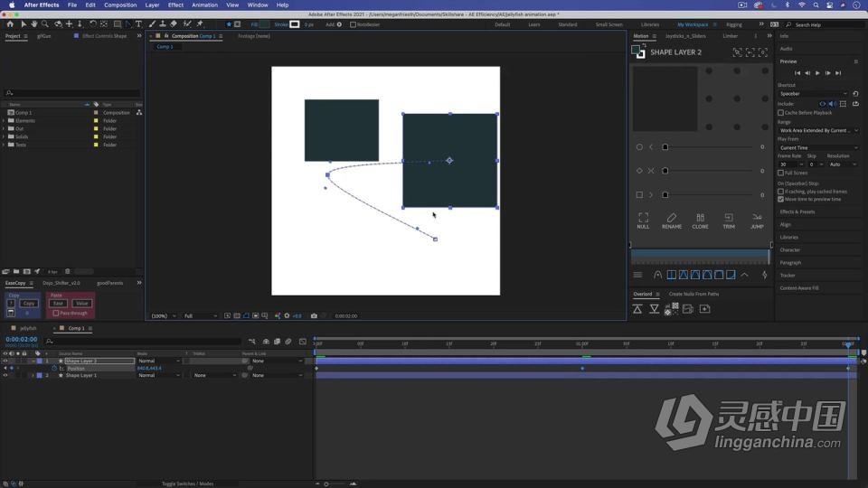Select the Clone Stamp tool

[x=163, y=24]
